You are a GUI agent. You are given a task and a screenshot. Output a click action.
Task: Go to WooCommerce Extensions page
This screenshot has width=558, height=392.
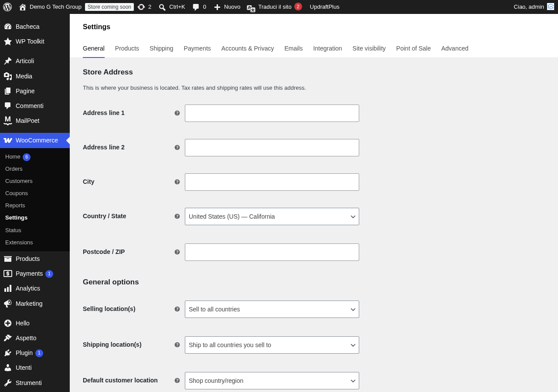point(19,243)
